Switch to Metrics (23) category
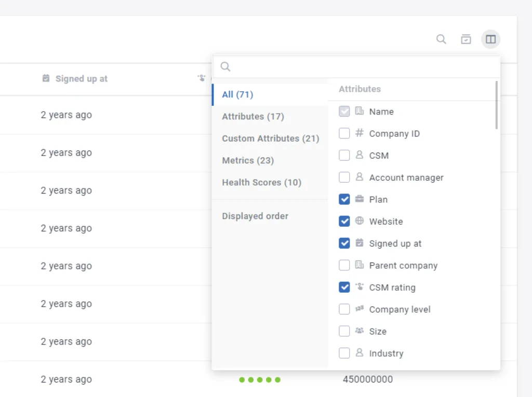 coord(248,160)
